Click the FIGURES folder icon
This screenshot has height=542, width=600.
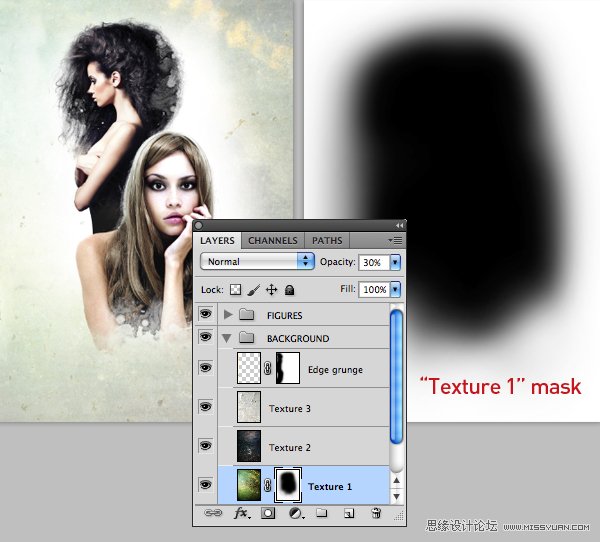click(x=246, y=315)
